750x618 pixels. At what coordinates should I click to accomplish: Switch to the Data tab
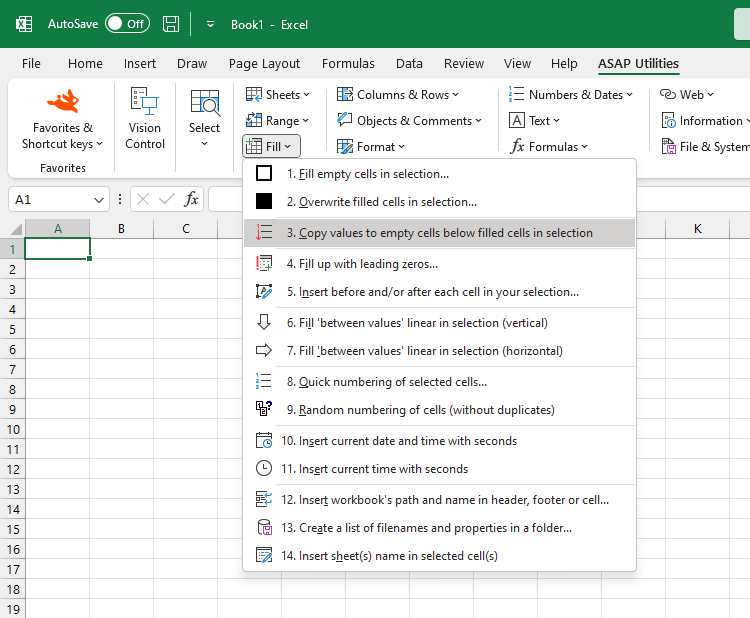click(409, 64)
